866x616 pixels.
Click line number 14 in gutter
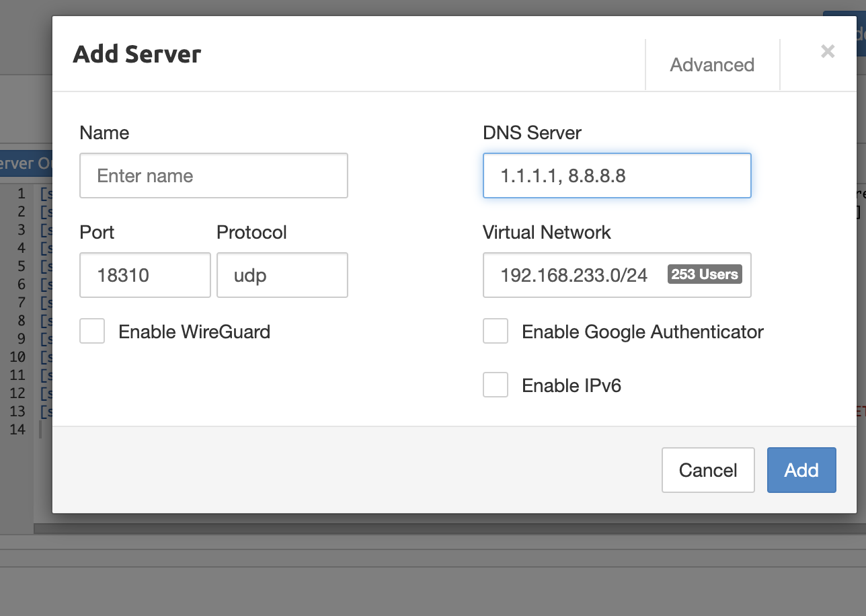(x=17, y=430)
